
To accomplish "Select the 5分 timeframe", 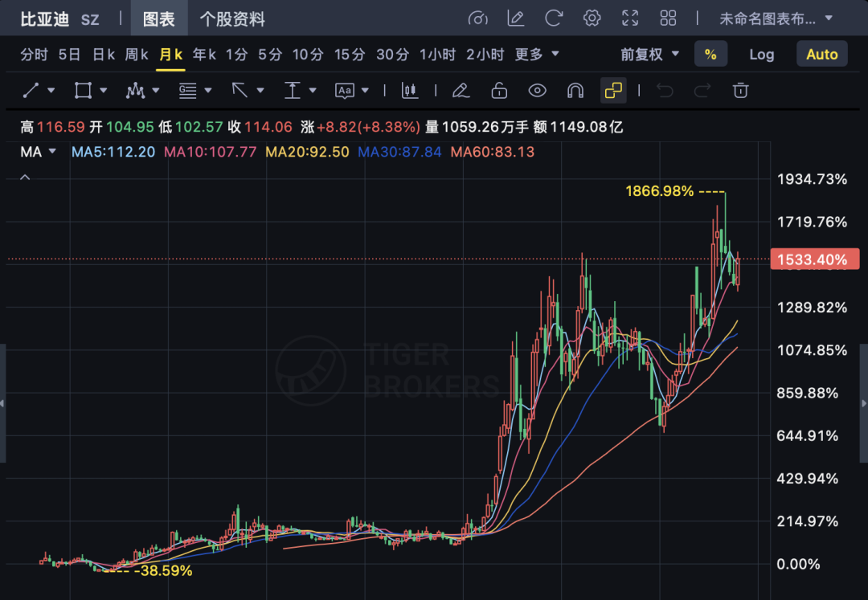I will [x=270, y=54].
